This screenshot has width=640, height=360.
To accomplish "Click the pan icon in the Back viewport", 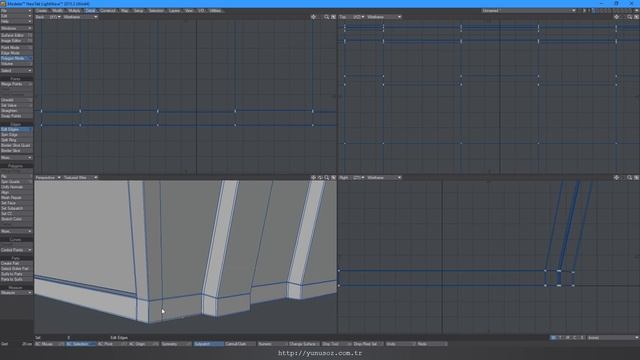I will pos(313,17).
